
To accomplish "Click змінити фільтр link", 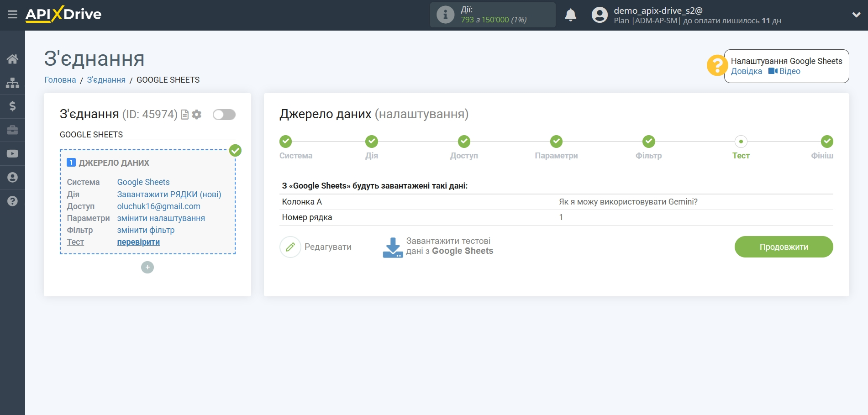I will [x=146, y=230].
